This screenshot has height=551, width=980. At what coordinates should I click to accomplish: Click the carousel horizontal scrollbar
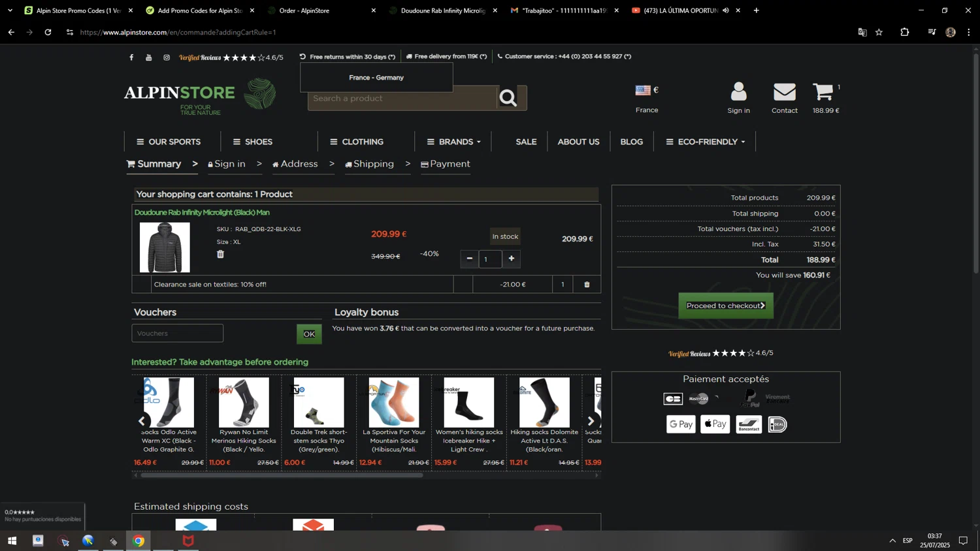(x=282, y=475)
